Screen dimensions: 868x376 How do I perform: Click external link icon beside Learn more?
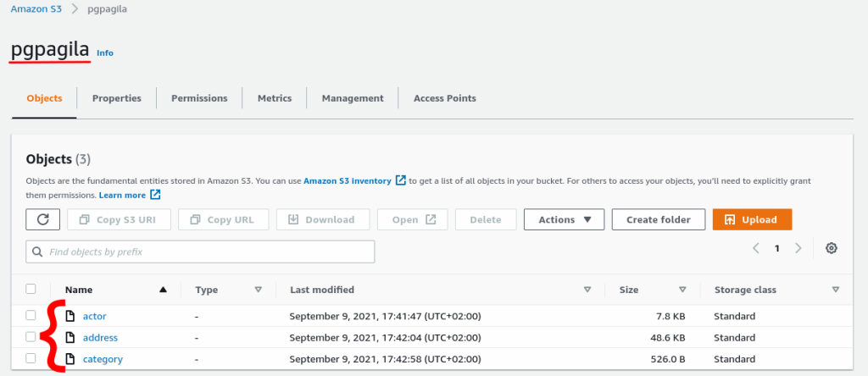pyautogui.click(x=155, y=195)
